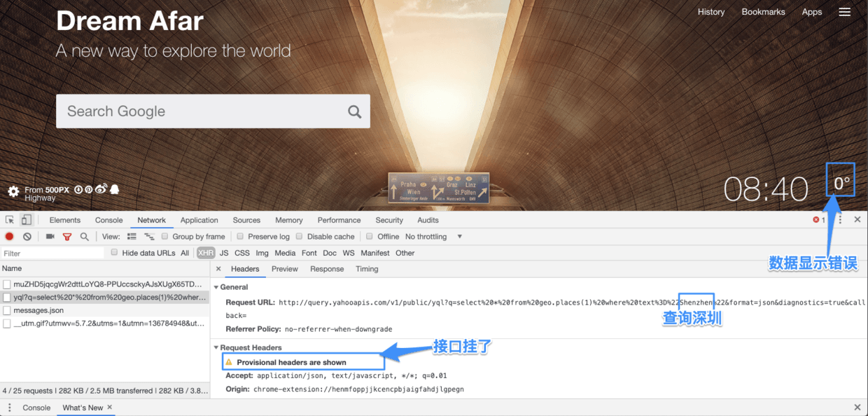The height and width of the screenshot is (416, 868).
Task: Close the bottom drawer
Action: (x=857, y=407)
